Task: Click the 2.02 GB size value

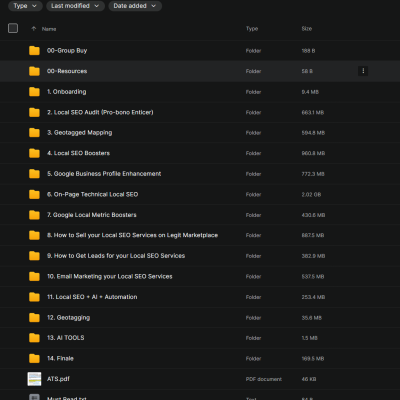Action: point(311,194)
